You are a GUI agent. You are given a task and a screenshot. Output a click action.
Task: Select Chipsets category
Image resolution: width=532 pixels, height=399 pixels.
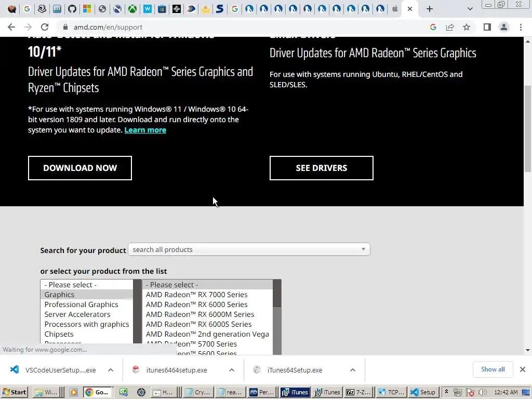[x=87, y=334]
